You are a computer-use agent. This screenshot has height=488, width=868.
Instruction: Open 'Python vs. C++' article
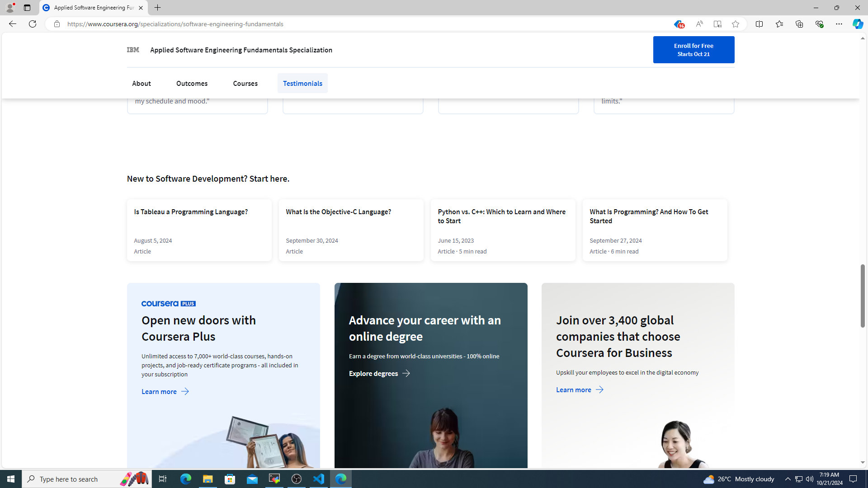tap(503, 230)
